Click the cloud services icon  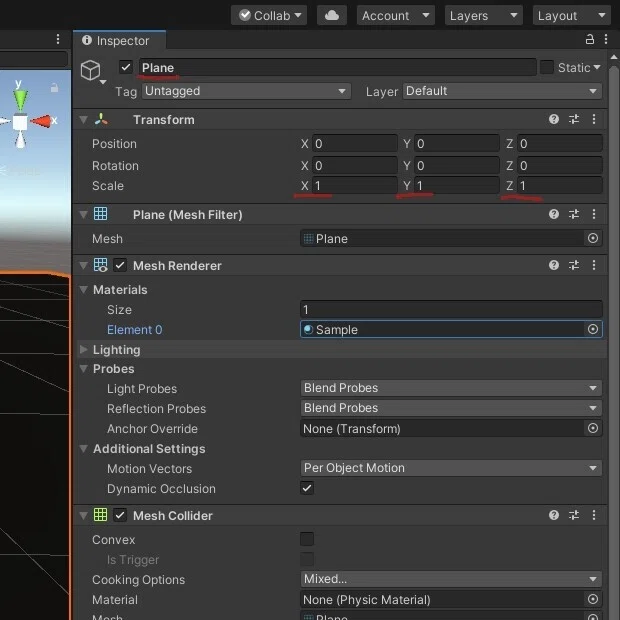click(332, 15)
